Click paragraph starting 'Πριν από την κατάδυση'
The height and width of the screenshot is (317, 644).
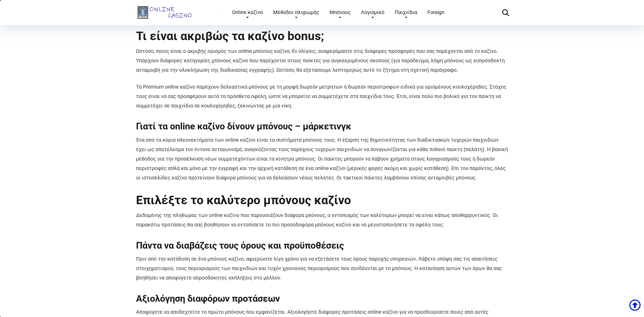point(319,268)
